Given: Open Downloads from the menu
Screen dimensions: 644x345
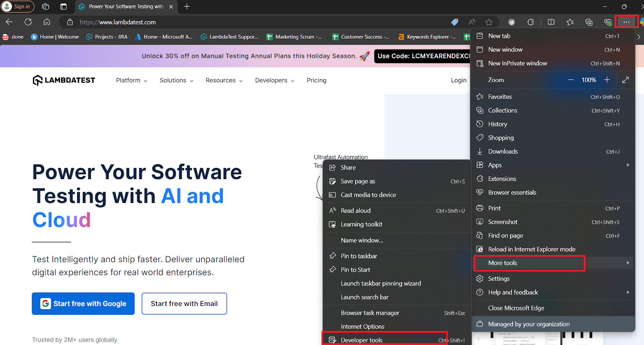Looking at the screenshot, I should coord(553,151).
